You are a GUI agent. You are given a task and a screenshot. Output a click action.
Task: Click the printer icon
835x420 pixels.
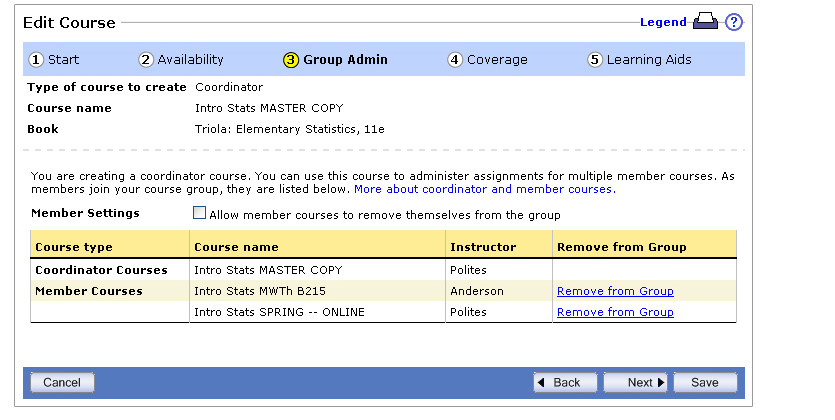(705, 21)
